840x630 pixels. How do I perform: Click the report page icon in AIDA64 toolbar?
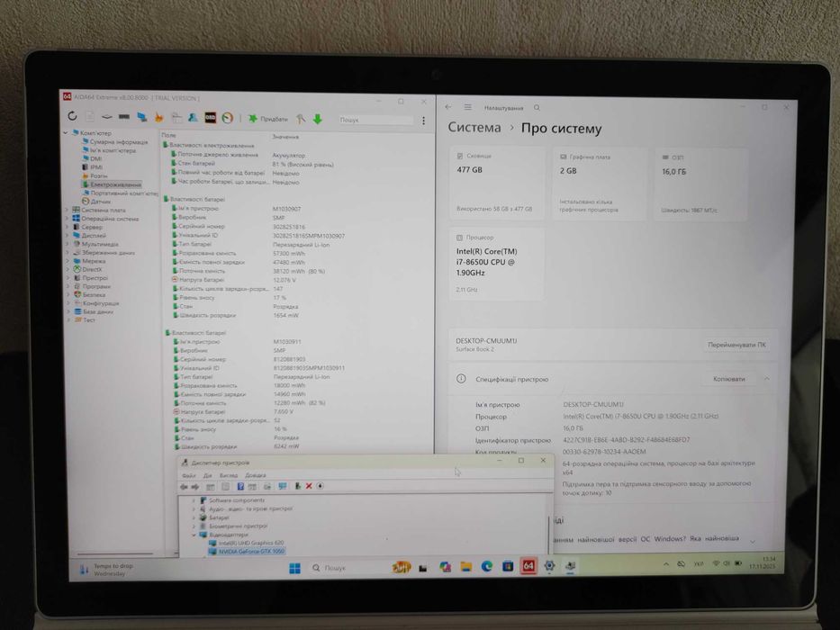coord(90,116)
